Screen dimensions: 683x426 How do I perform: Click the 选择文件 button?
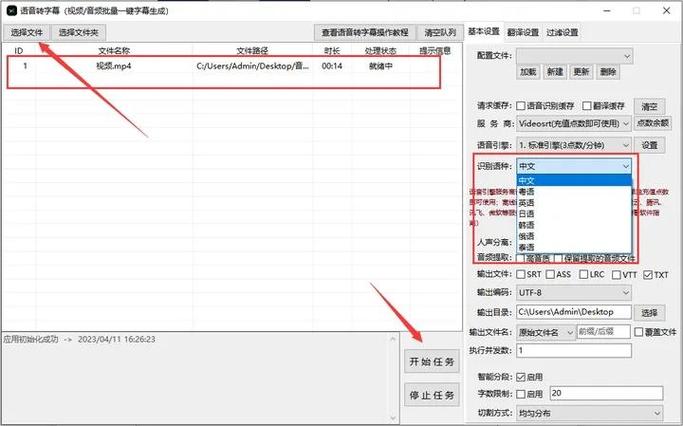tap(27, 33)
